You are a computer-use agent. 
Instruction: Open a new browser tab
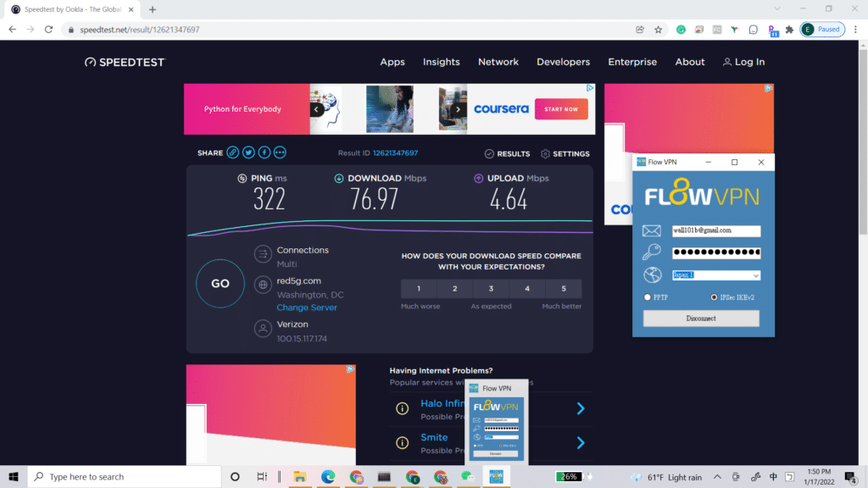(x=153, y=9)
